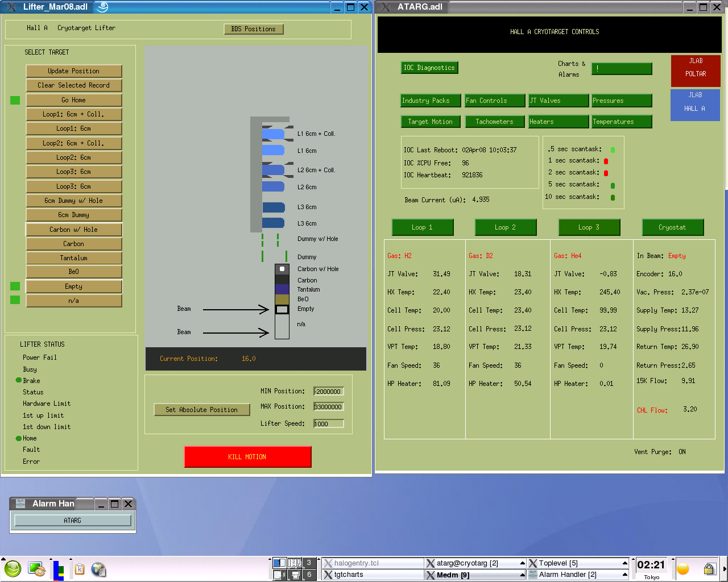
Task: Click the Set Absolute Position button
Action: coord(202,410)
